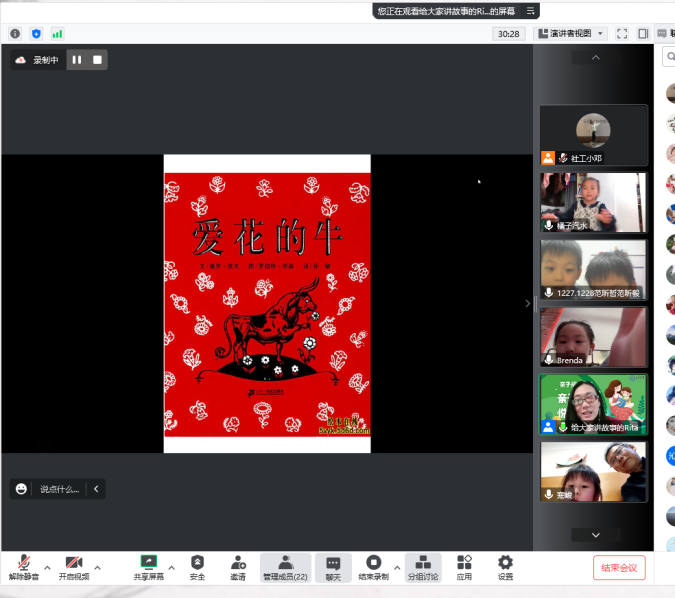Open the shared screen options menu

tap(531, 11)
